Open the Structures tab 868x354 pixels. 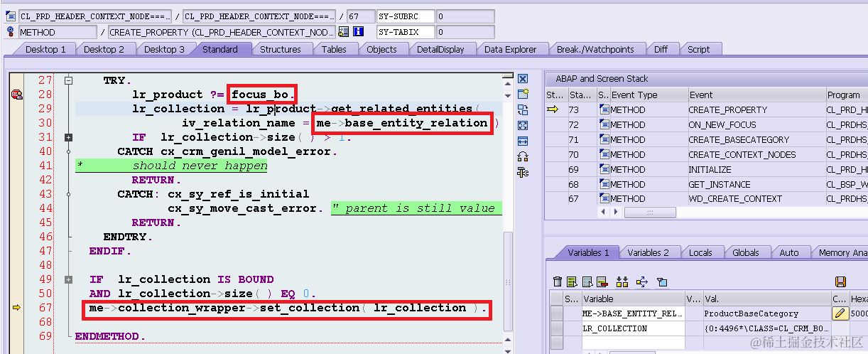(281, 49)
